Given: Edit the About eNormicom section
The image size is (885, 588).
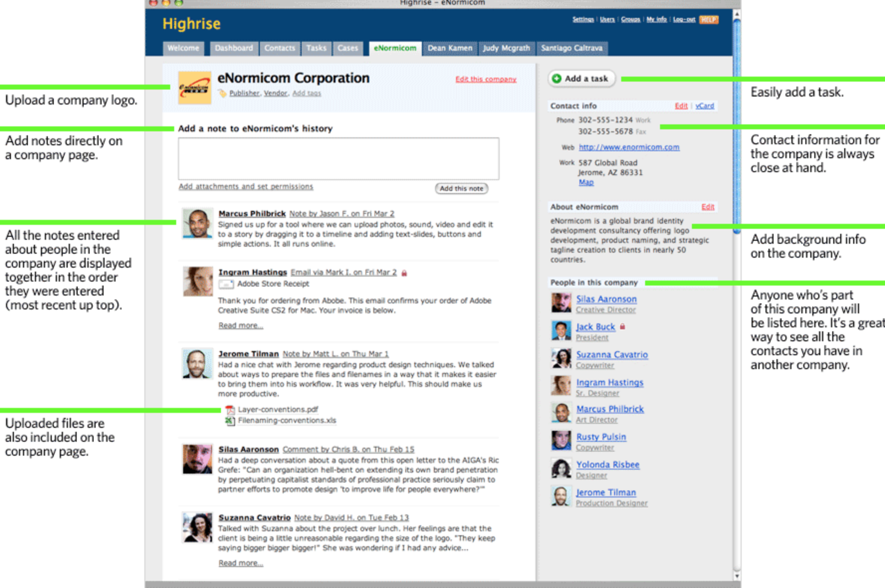Looking at the screenshot, I should pyautogui.click(x=708, y=207).
